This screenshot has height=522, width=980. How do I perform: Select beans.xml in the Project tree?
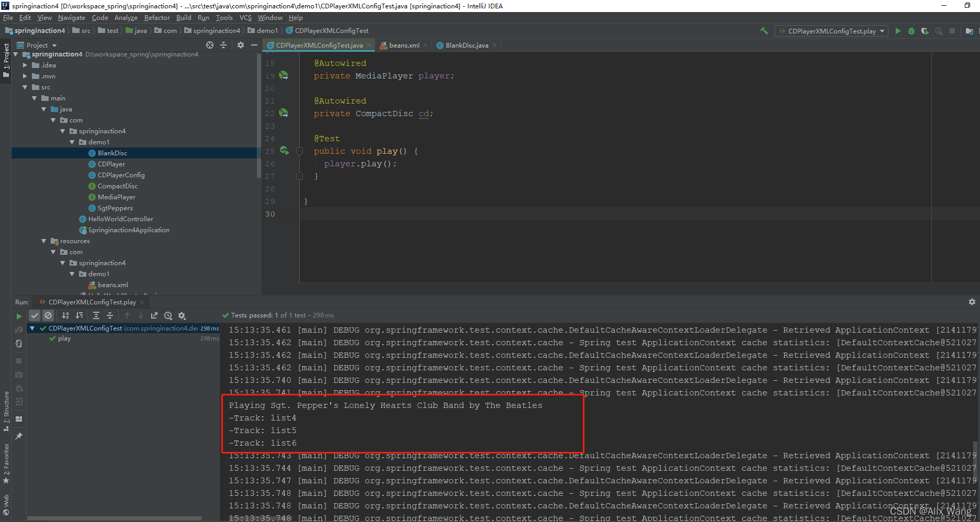[112, 285]
